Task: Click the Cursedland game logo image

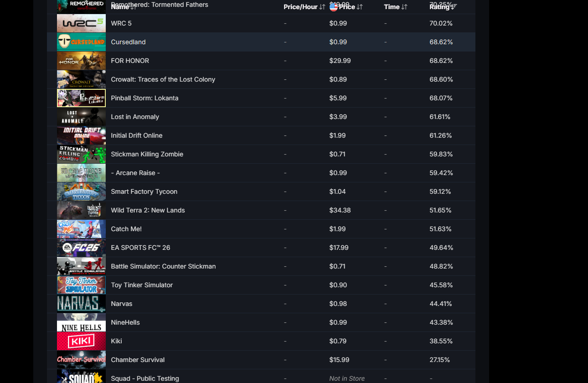Action: 81,42
